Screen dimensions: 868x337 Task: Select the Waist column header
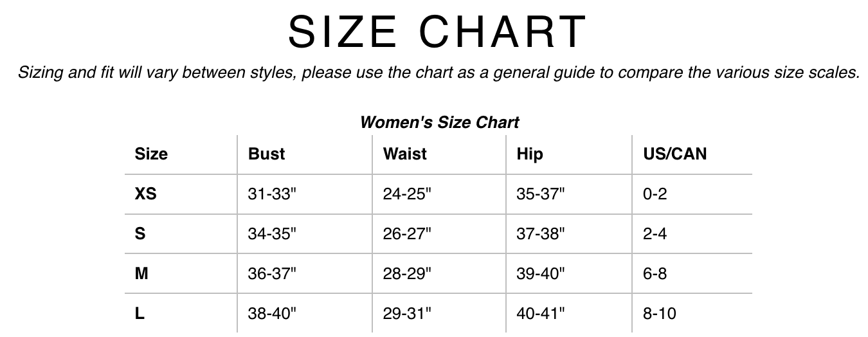point(404,154)
